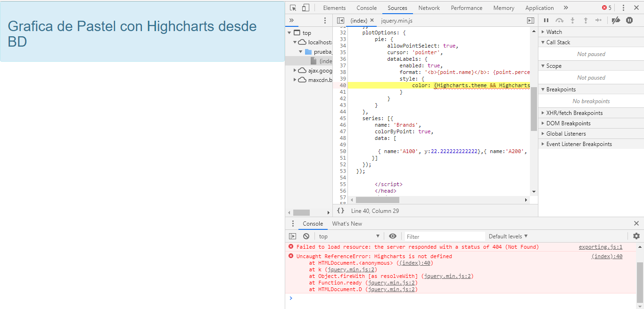
Task: Click (index):40 link in stack trace
Action: point(414,263)
